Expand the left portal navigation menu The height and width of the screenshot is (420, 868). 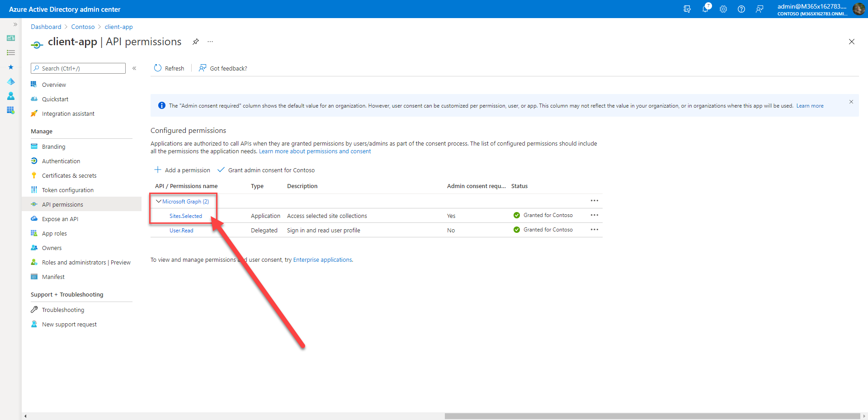click(15, 24)
